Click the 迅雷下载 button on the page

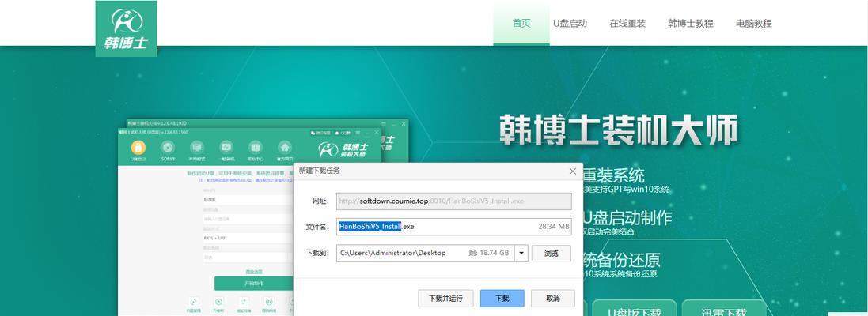(724, 310)
